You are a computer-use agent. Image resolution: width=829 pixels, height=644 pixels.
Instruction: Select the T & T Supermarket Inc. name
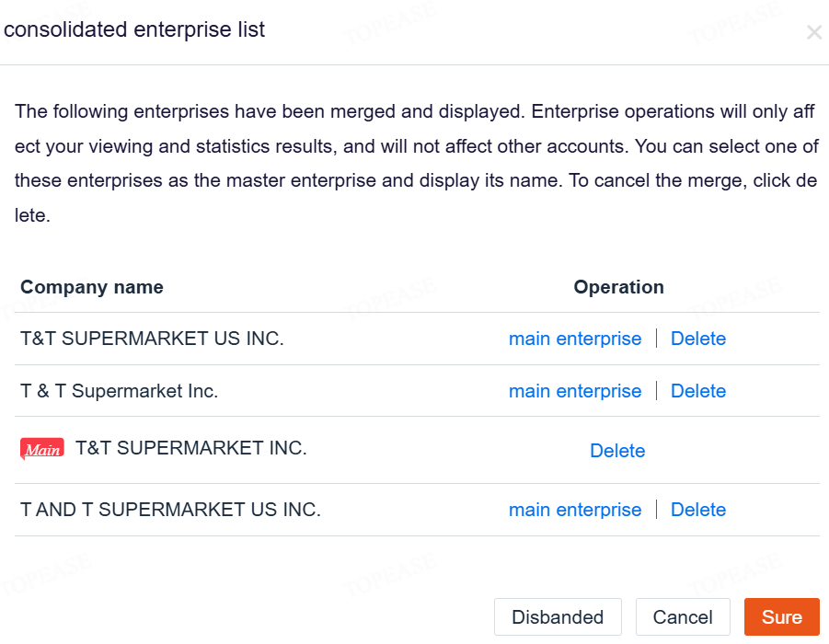coord(119,391)
